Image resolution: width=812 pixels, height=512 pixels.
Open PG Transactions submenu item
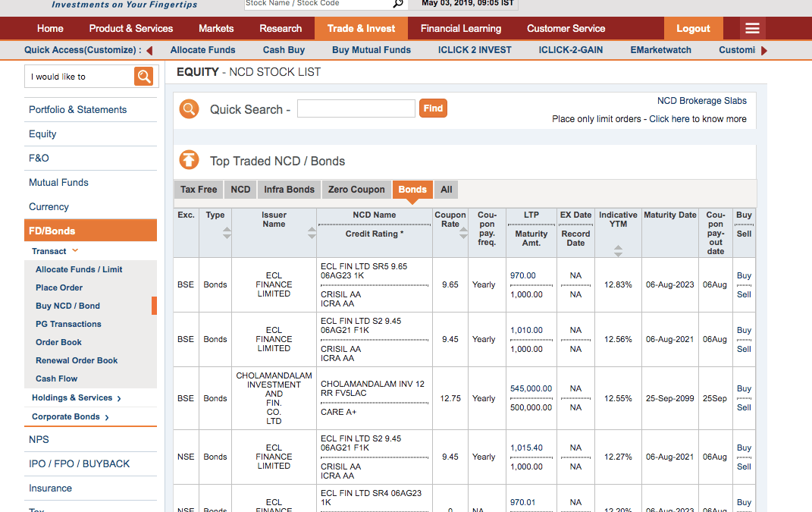[x=68, y=324]
